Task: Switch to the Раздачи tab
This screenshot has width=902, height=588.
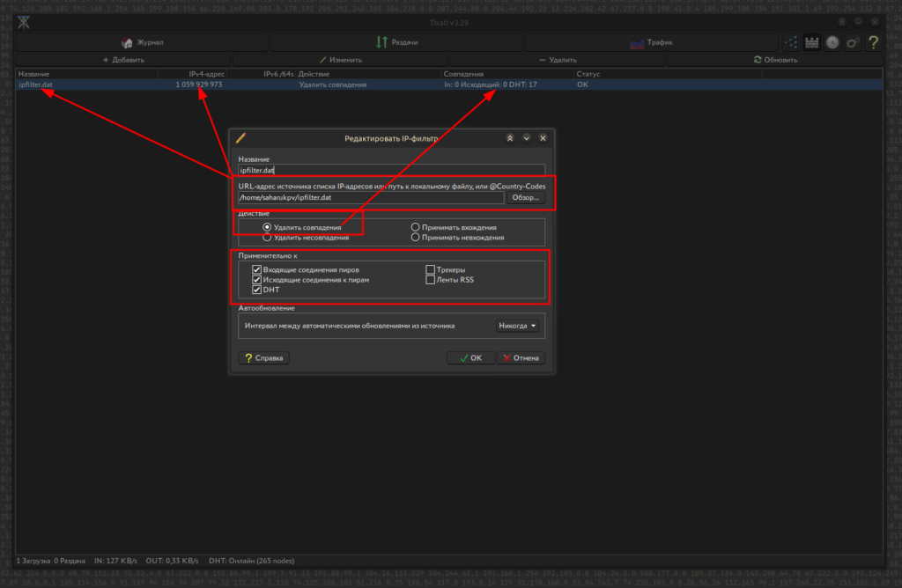Action: pyautogui.click(x=397, y=42)
